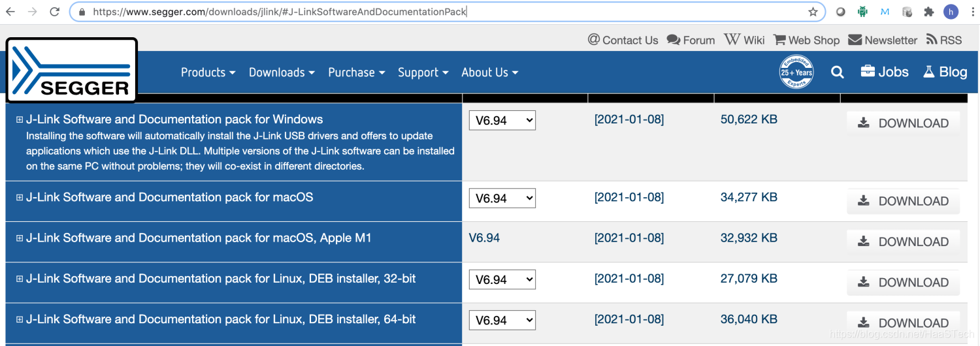The width and height of the screenshot is (980, 346).
Task: Open the Contact Us link
Action: [623, 40]
